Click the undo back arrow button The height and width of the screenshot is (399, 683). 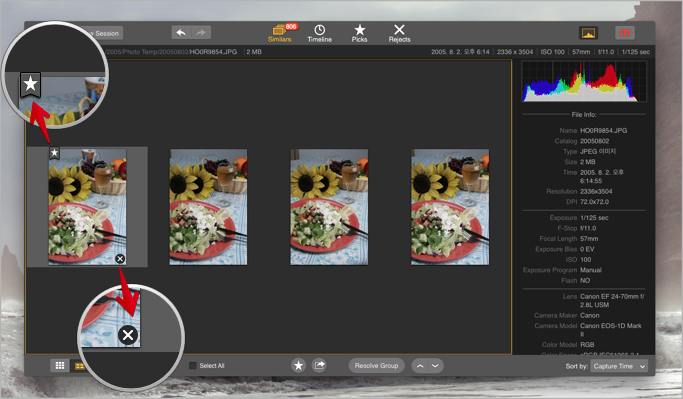[x=182, y=33]
